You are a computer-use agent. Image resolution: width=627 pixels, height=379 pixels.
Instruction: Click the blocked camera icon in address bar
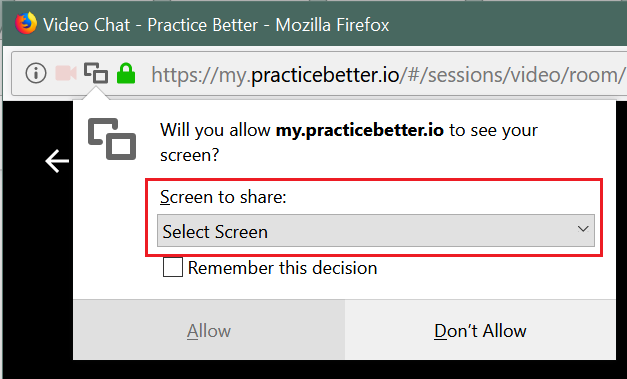tap(66, 74)
